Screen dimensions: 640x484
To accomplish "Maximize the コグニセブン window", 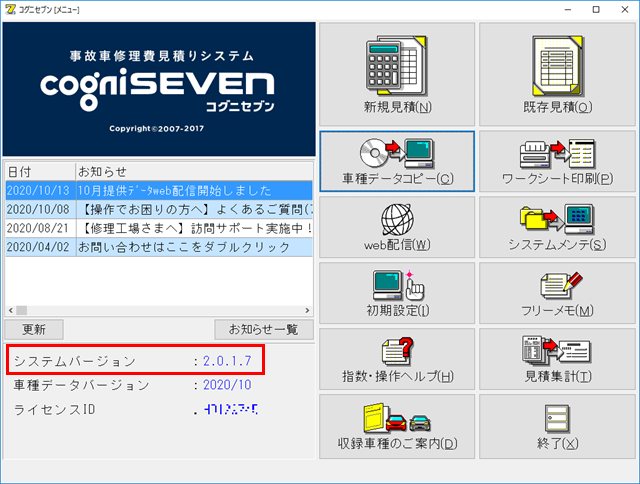I will (596, 9).
